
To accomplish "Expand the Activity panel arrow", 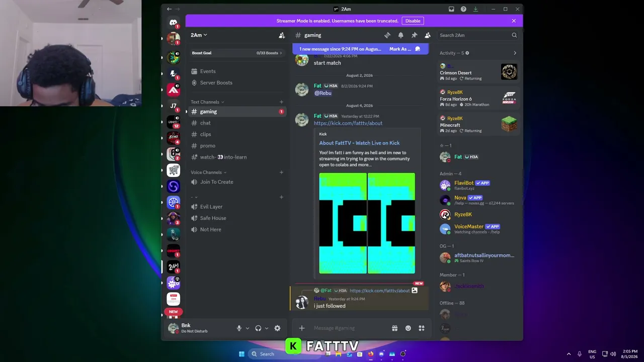I will tap(515, 53).
